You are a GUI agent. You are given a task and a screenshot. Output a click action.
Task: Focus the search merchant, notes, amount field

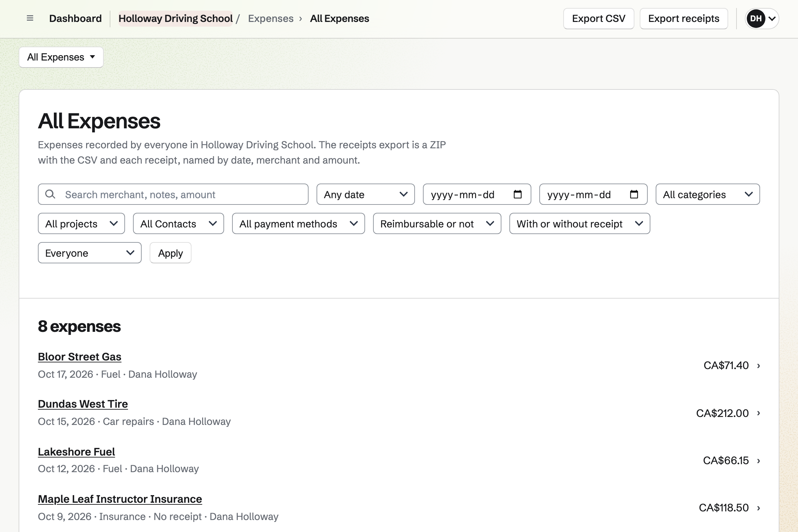[x=173, y=195]
